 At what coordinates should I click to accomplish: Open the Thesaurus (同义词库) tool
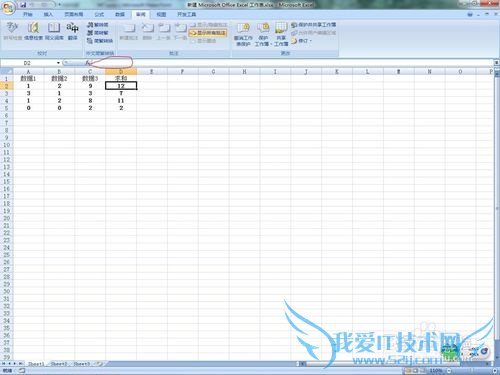tap(54, 31)
